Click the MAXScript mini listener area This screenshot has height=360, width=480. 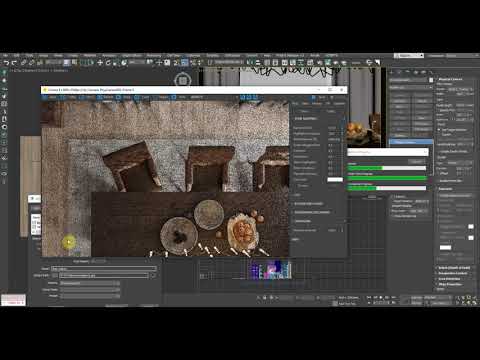pos(13,300)
